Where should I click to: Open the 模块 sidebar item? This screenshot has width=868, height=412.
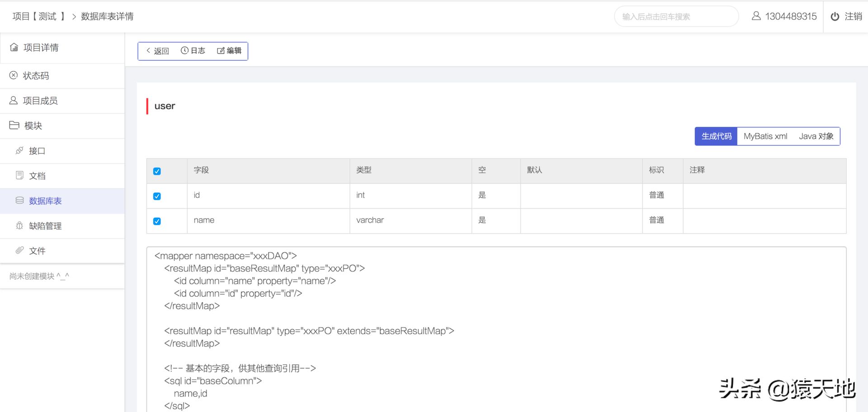[62, 126]
